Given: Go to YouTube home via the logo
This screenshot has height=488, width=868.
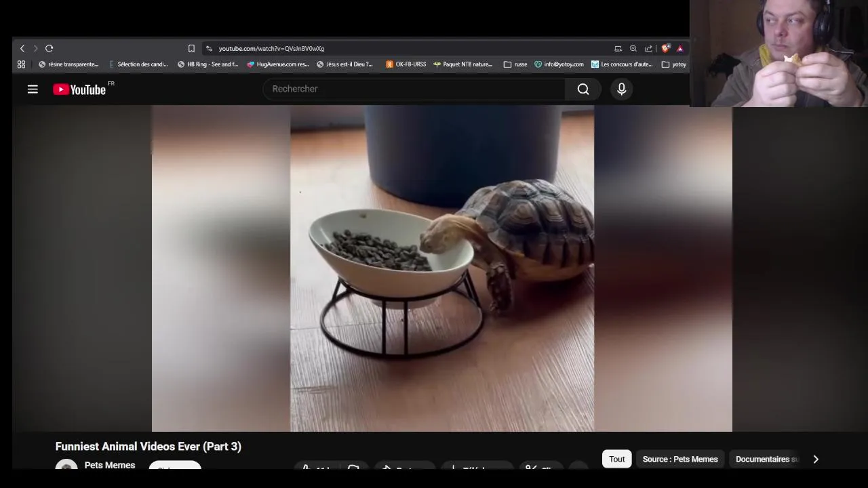Looking at the screenshot, I should coord(80,89).
